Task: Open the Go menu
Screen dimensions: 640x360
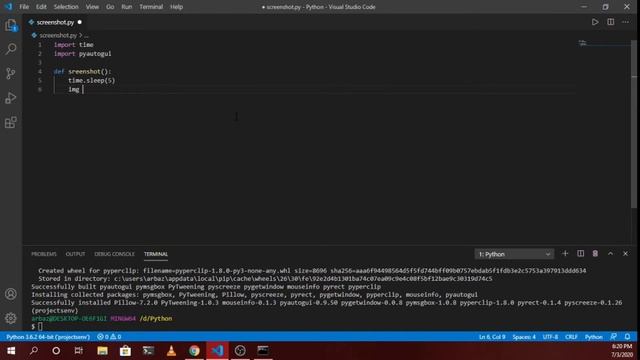Action: [110, 7]
